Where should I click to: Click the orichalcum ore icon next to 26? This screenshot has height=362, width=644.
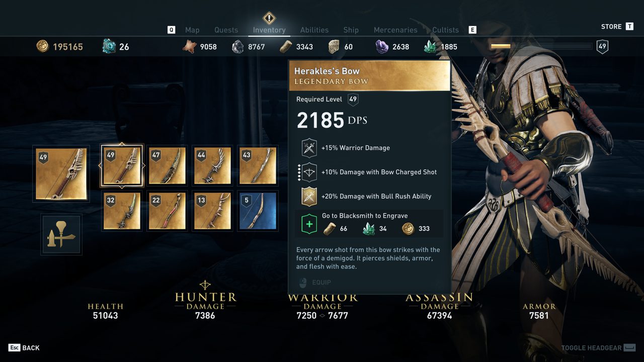pyautogui.click(x=109, y=46)
